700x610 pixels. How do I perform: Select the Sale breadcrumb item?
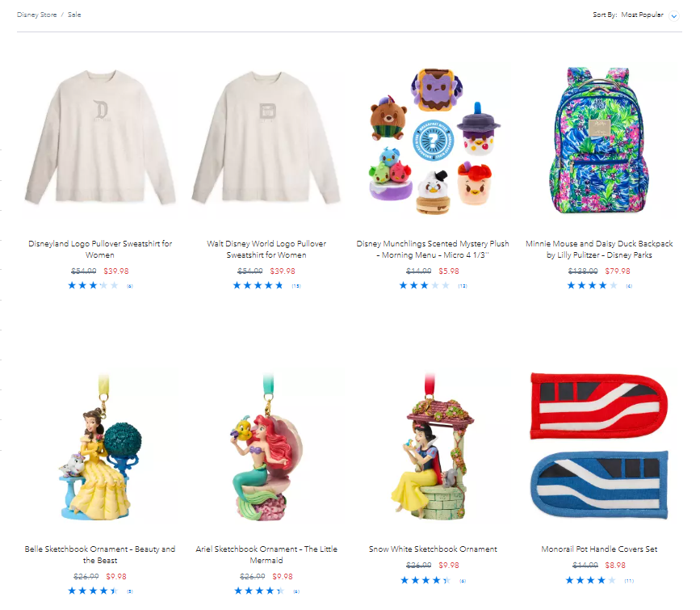[x=74, y=15]
